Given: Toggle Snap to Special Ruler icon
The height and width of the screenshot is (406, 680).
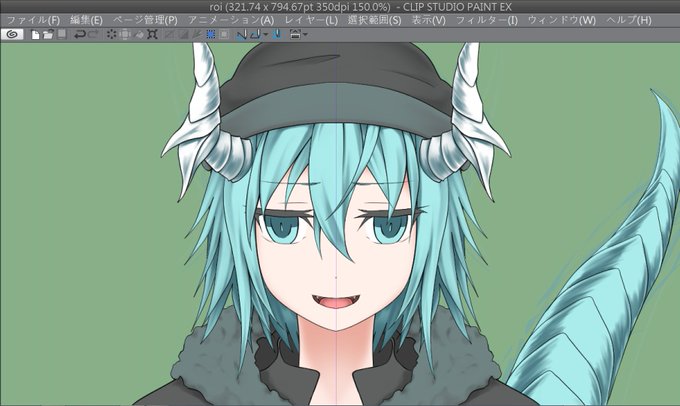Looking at the screenshot, I should coord(256,34).
